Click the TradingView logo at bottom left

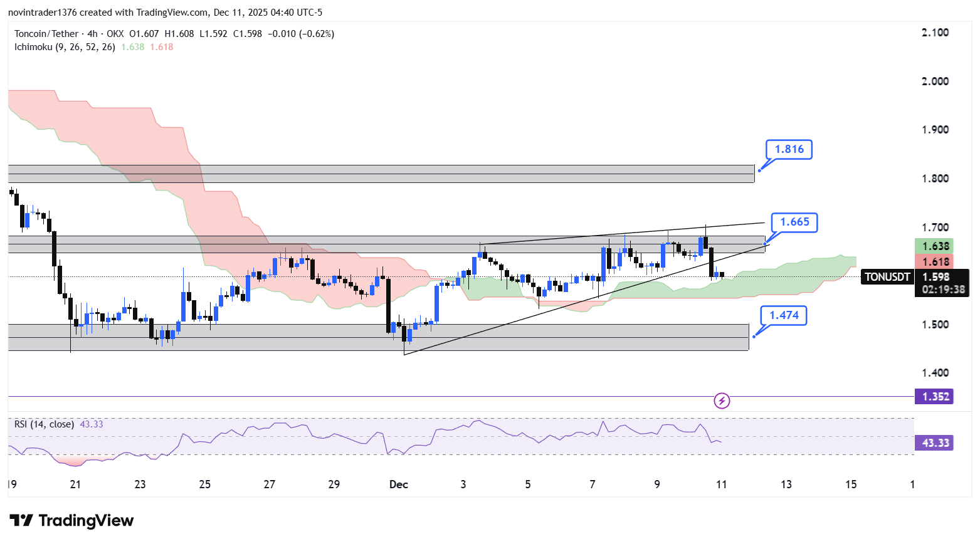[71, 521]
